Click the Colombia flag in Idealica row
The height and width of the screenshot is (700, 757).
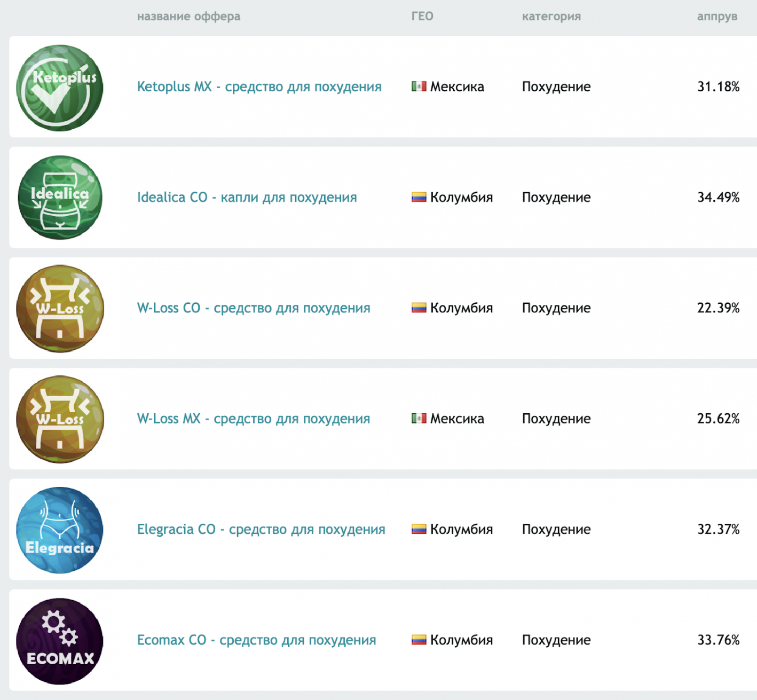(x=419, y=198)
